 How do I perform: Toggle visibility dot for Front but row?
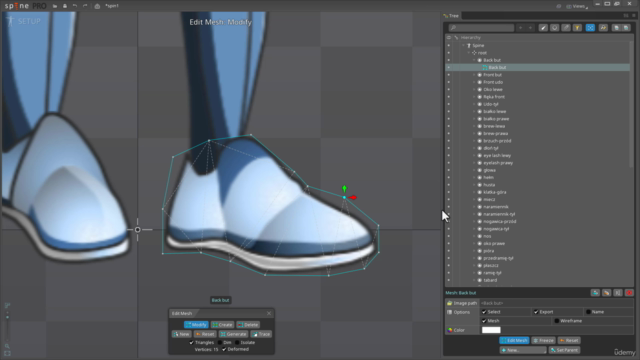pos(449,75)
